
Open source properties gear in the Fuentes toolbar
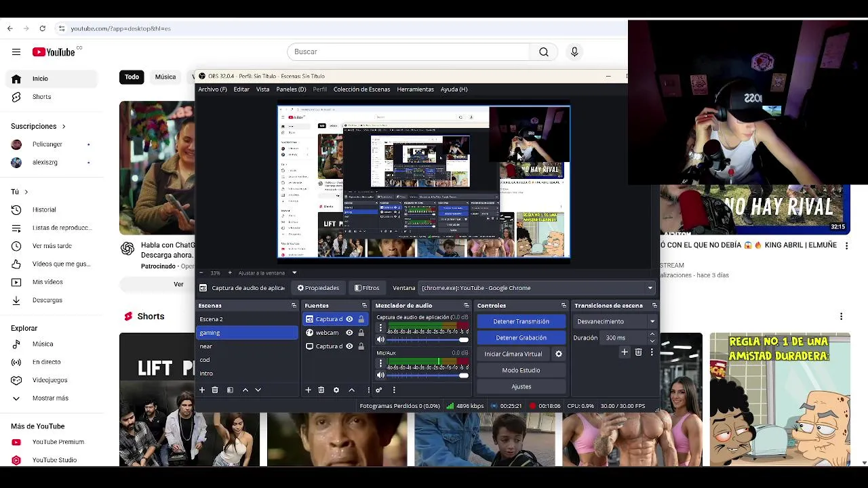tap(336, 390)
